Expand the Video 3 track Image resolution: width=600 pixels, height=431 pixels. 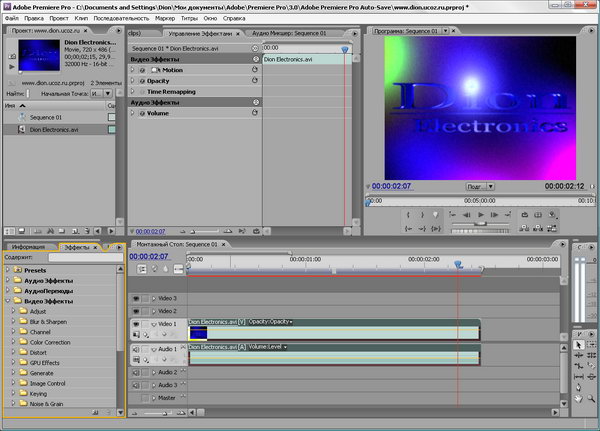pyautogui.click(x=154, y=298)
